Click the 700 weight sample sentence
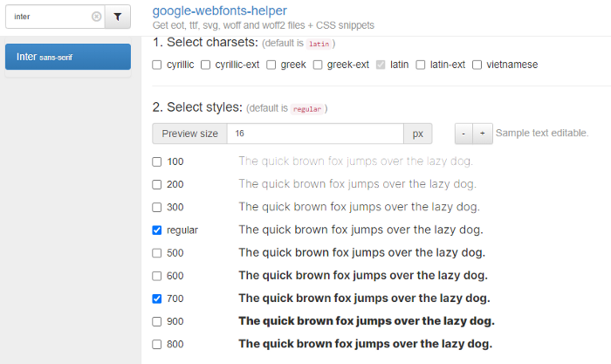The height and width of the screenshot is (364, 611). [364, 299]
